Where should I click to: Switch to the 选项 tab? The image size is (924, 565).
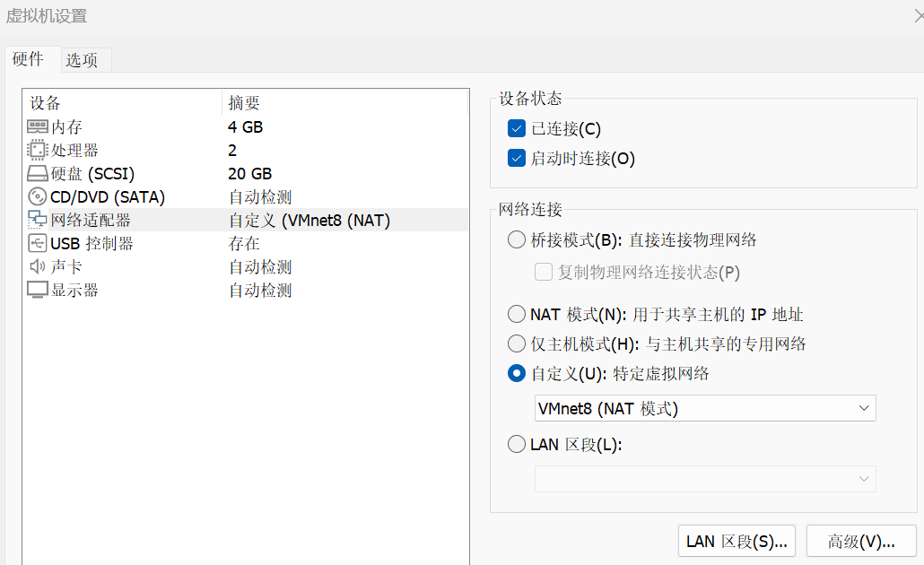82,60
